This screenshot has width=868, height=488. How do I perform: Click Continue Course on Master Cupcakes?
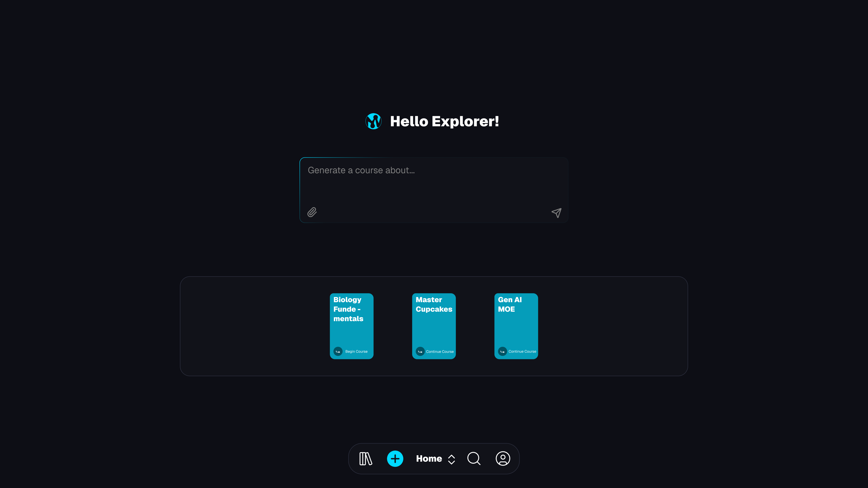[439, 351]
